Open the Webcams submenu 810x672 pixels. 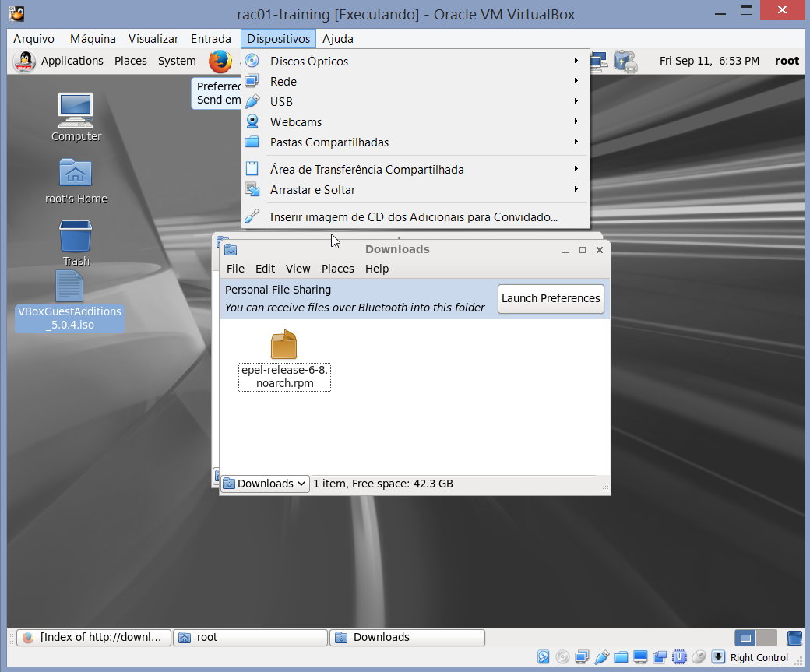415,122
